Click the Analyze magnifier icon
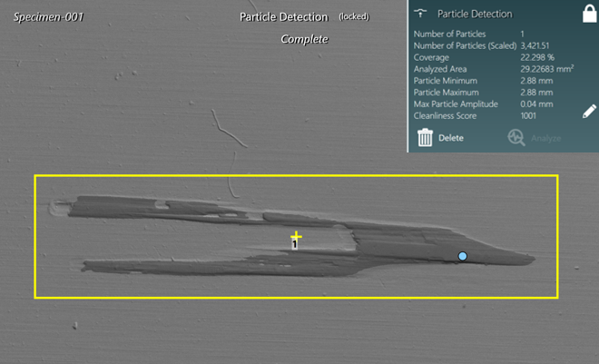 point(516,137)
